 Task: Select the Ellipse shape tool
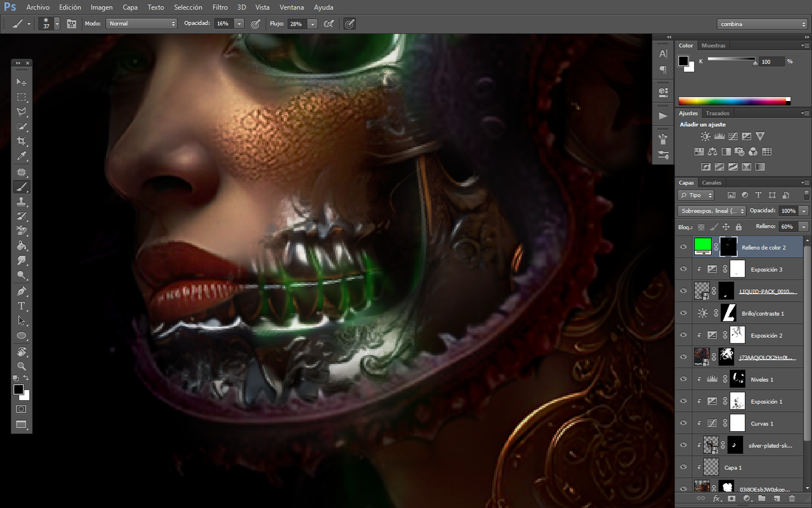(22, 335)
